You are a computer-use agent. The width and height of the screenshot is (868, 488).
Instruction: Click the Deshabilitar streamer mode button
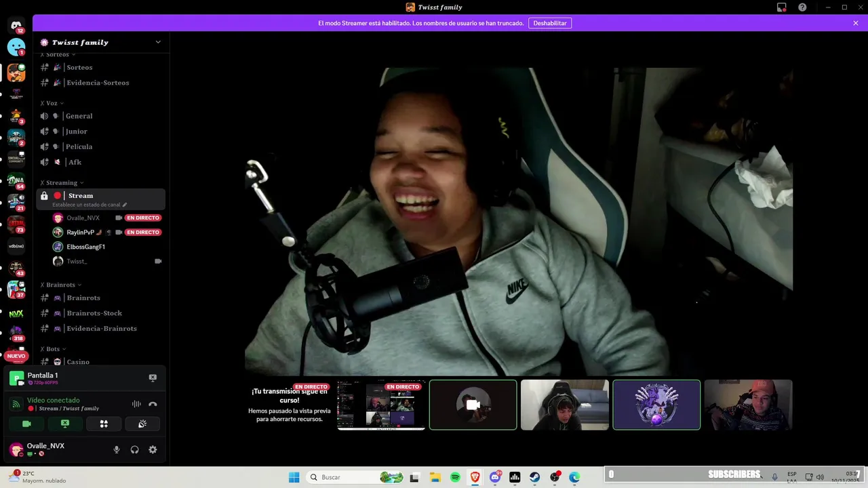pyautogui.click(x=550, y=23)
